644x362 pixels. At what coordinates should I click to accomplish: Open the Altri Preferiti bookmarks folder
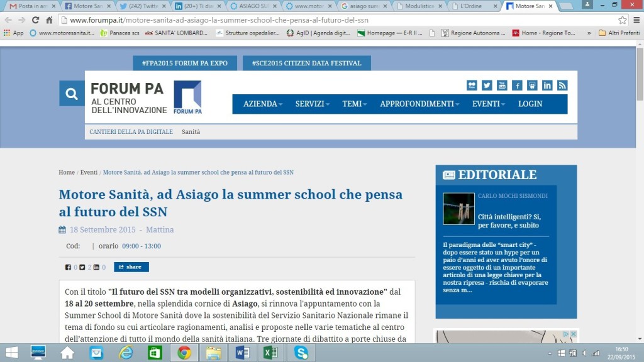point(619,33)
